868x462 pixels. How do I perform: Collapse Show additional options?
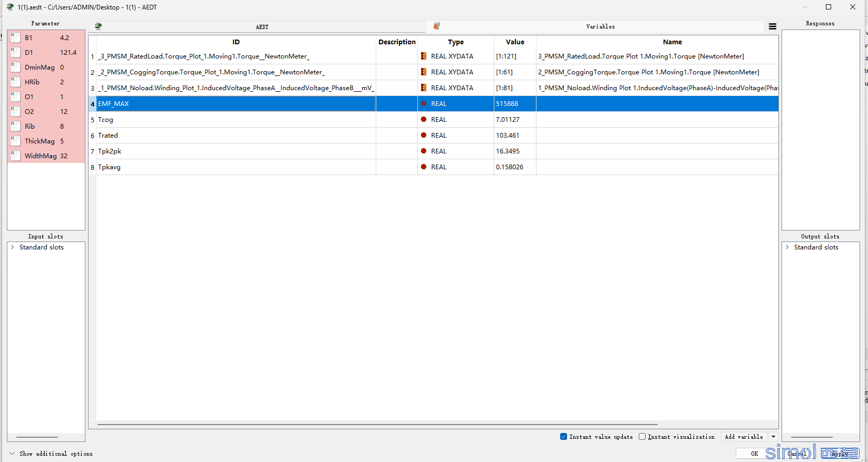(x=12, y=454)
